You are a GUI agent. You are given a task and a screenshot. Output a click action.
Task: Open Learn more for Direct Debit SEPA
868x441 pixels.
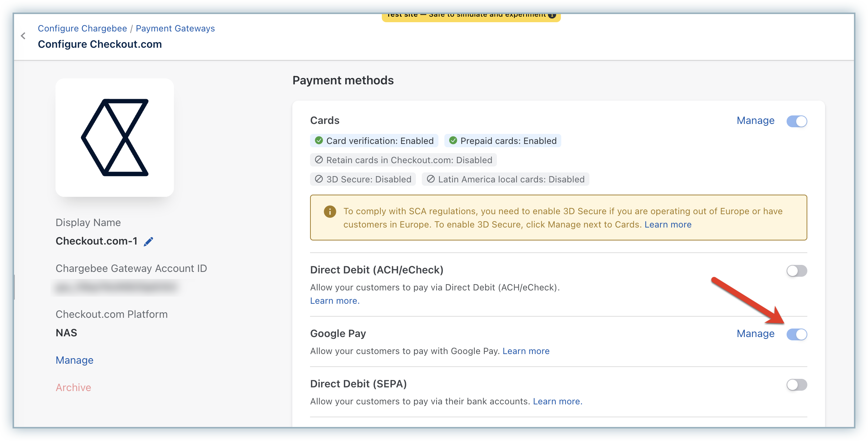[x=558, y=401]
